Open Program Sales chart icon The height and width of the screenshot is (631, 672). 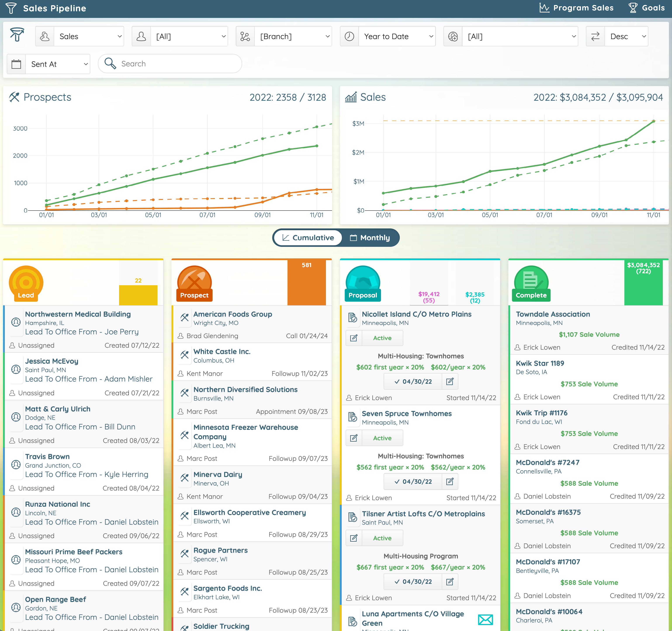click(x=544, y=8)
